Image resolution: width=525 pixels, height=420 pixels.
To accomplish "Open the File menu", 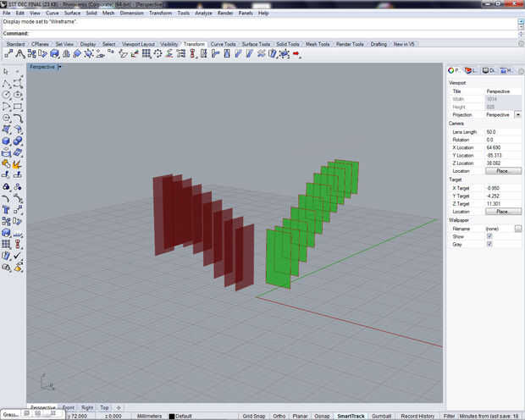I will (x=7, y=13).
